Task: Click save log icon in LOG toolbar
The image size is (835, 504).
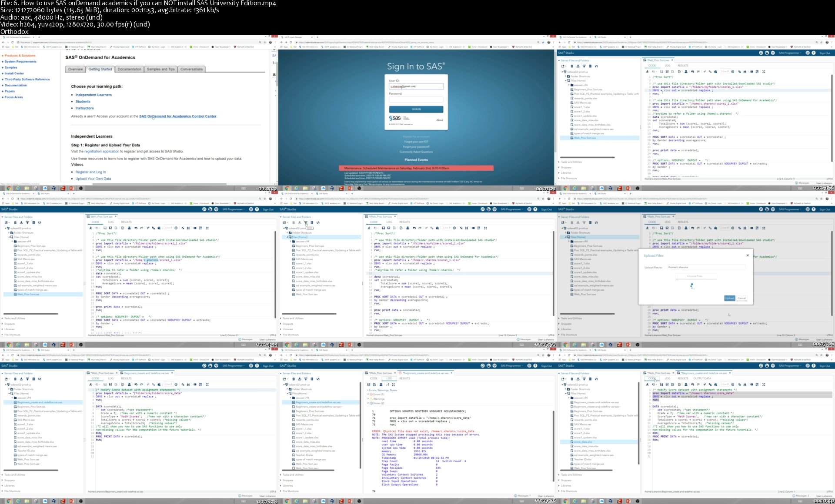Action: click(x=369, y=385)
